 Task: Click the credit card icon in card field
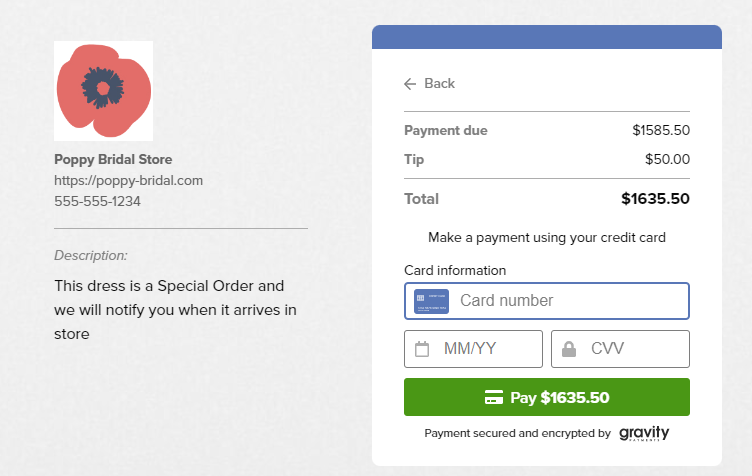[x=431, y=301]
